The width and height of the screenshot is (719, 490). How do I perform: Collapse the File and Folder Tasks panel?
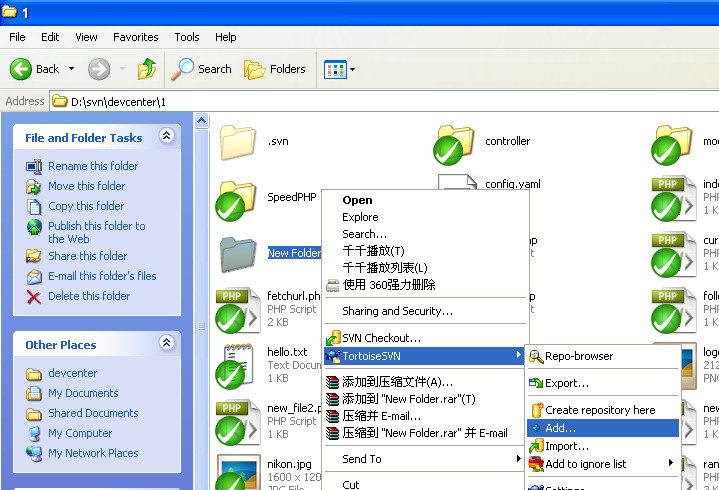point(166,135)
